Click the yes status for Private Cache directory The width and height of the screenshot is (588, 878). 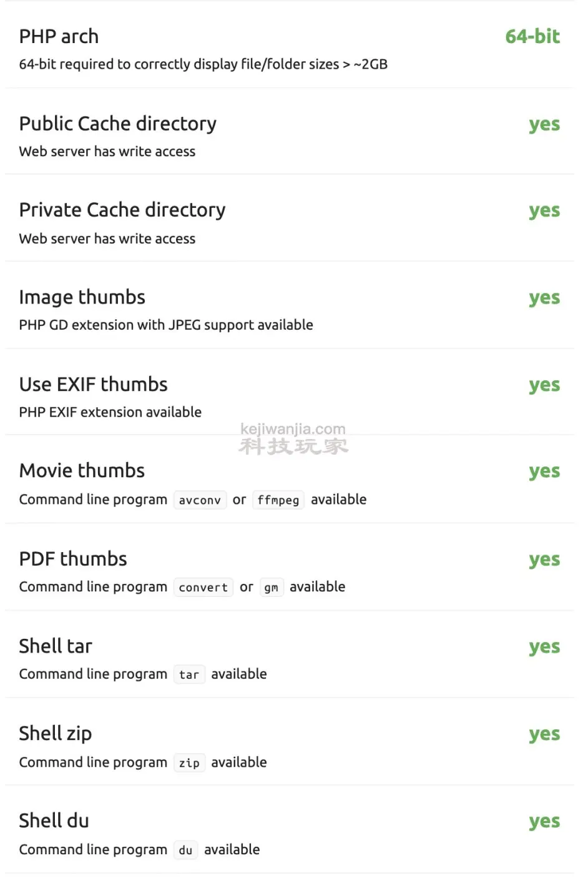[x=544, y=210]
